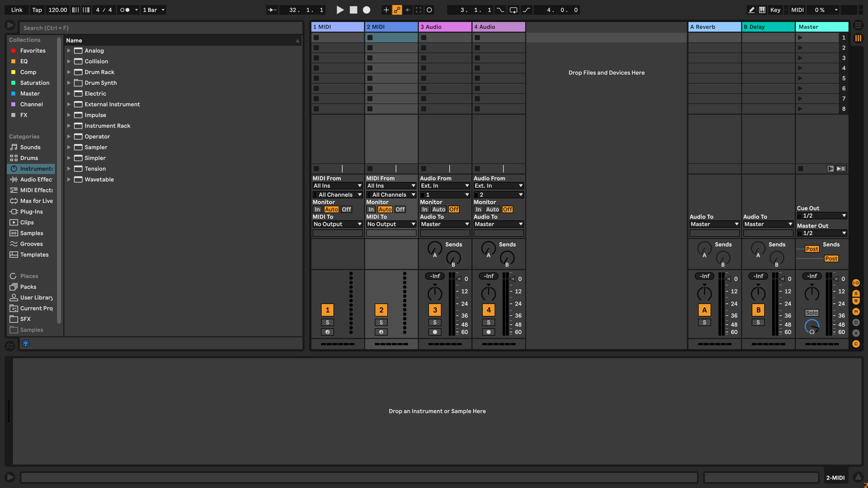Solo the 2 MIDI track

[x=381, y=322]
